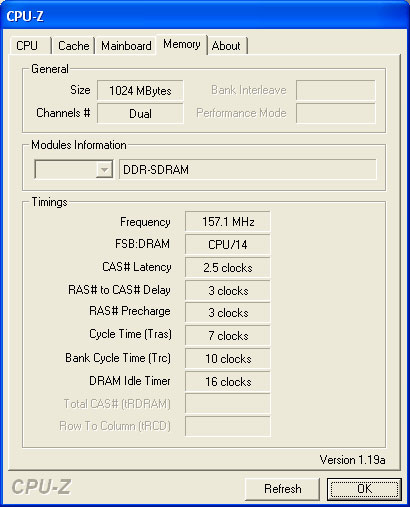The width and height of the screenshot is (410, 507).
Task: Open the Cache tab
Action: (x=73, y=46)
